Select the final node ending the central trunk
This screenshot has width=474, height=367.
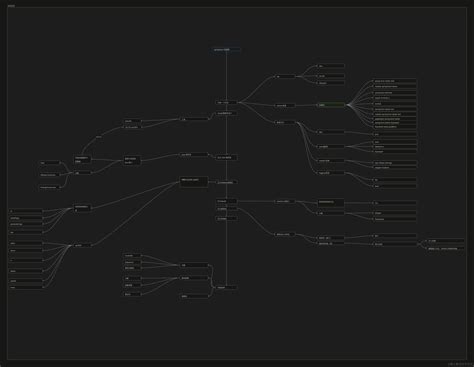coord(227,287)
